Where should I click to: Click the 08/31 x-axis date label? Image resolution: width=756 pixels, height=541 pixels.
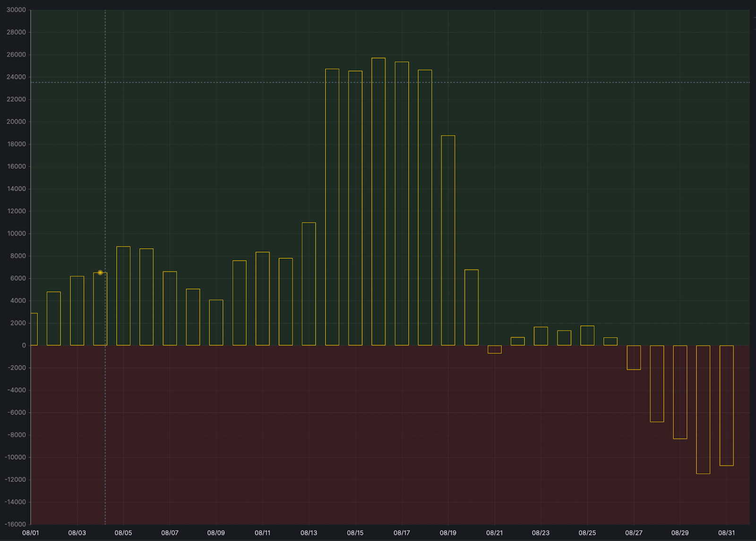727,533
